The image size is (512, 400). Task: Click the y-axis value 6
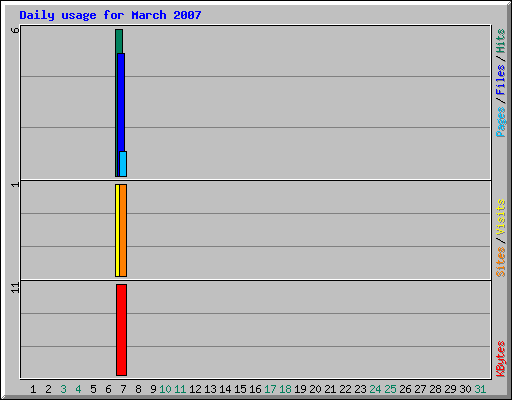click(15, 30)
